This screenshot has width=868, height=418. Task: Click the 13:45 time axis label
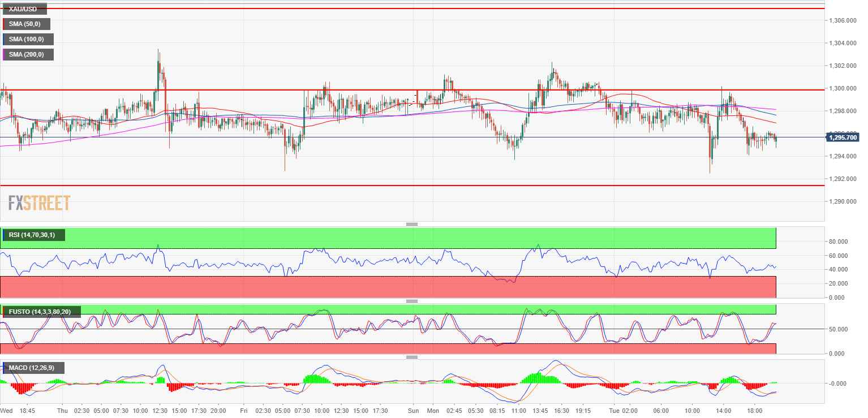tap(542, 411)
